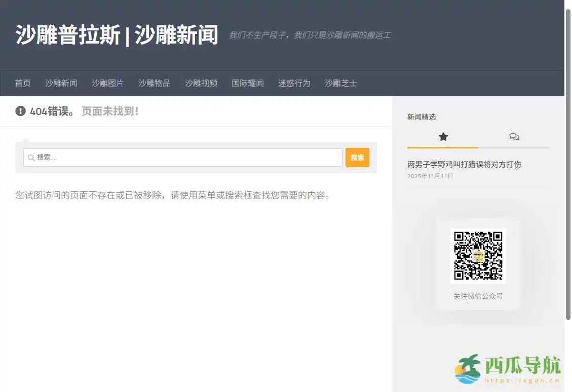This screenshot has width=572, height=392.
Task: Click inside the 搜索 search input field
Action: (x=182, y=158)
